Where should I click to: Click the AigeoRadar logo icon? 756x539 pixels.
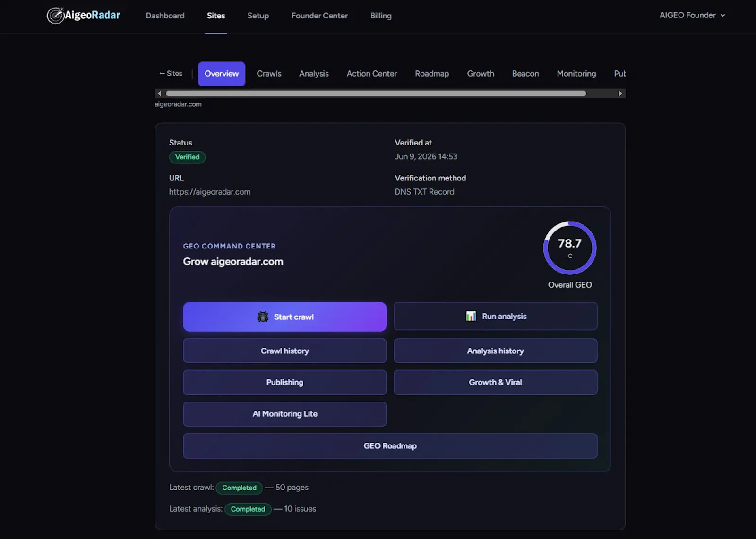(55, 16)
